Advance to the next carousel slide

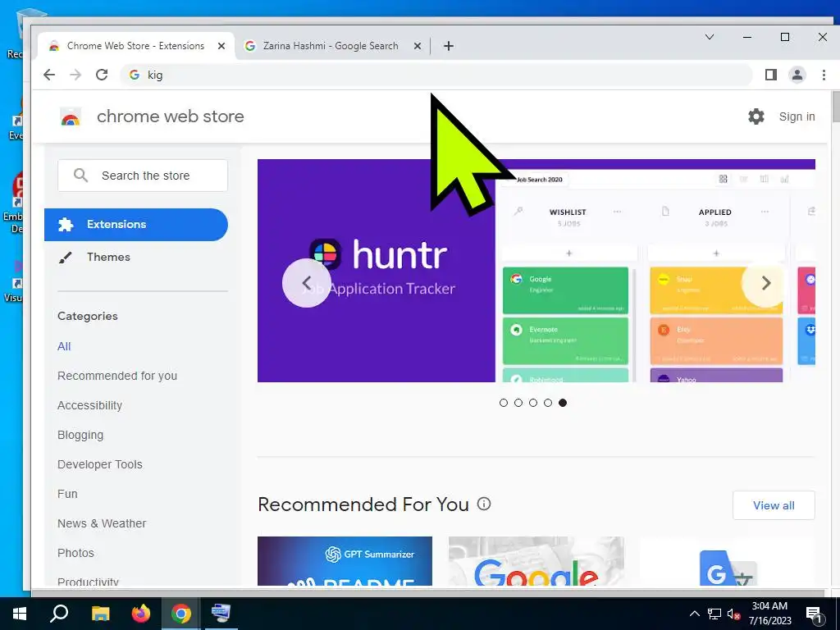[x=765, y=283]
